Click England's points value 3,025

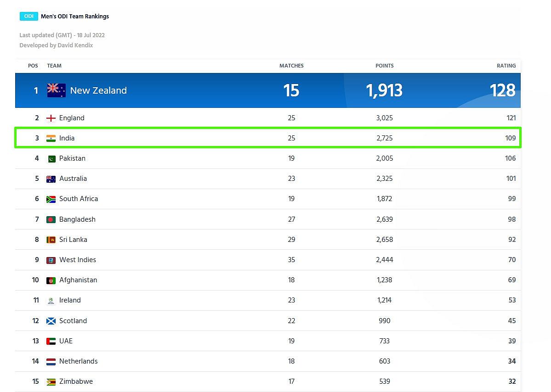[x=385, y=118]
